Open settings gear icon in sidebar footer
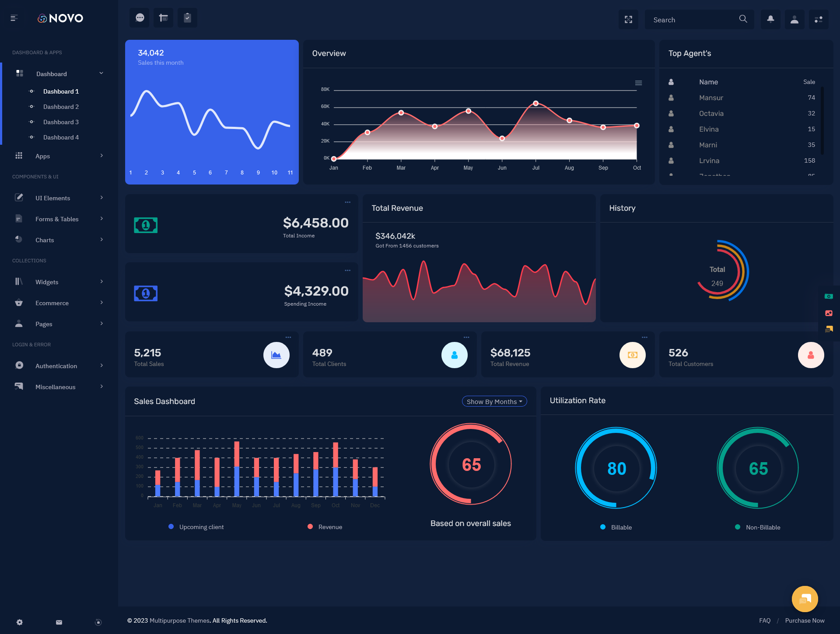Image resolution: width=840 pixels, height=634 pixels. (20, 622)
